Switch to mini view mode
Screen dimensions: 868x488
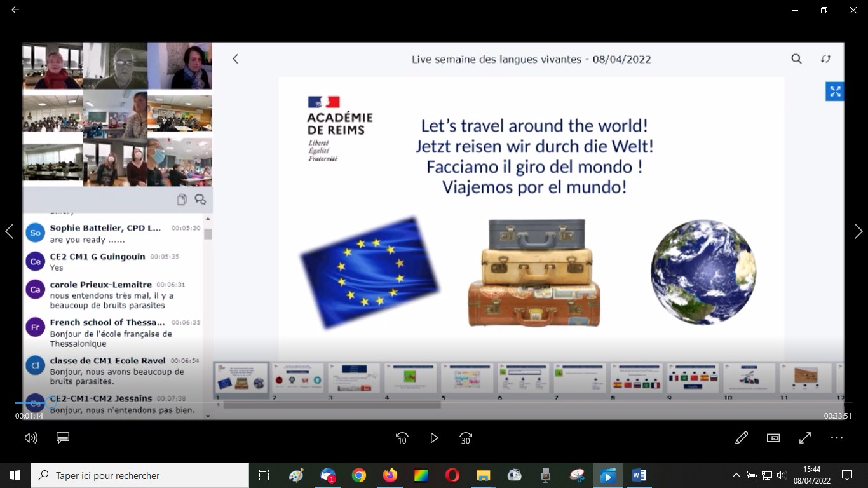pyautogui.click(x=773, y=438)
